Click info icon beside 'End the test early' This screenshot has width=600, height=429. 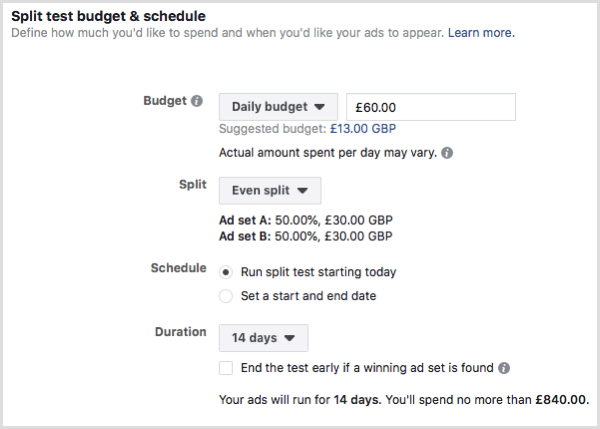click(x=504, y=368)
